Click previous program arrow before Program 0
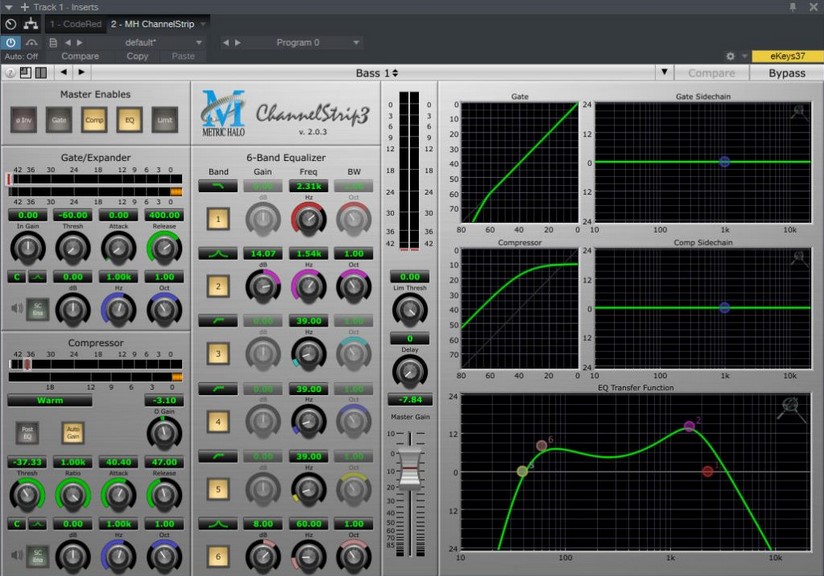Image resolution: width=824 pixels, height=576 pixels. pos(225,43)
